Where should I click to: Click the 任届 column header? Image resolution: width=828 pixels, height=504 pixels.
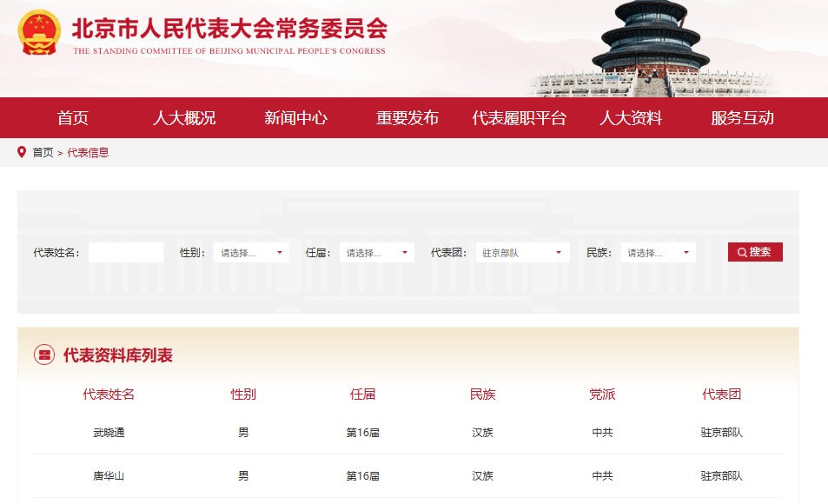(363, 395)
